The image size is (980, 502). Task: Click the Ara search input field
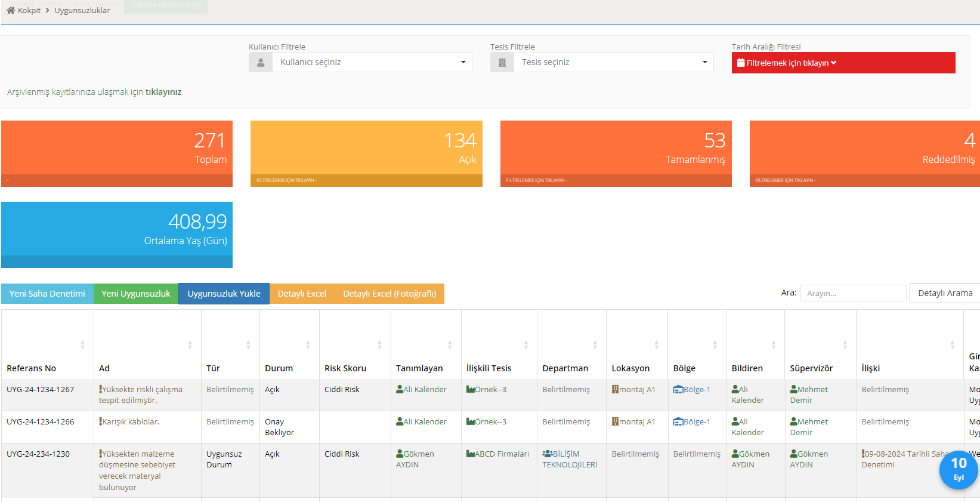point(853,293)
